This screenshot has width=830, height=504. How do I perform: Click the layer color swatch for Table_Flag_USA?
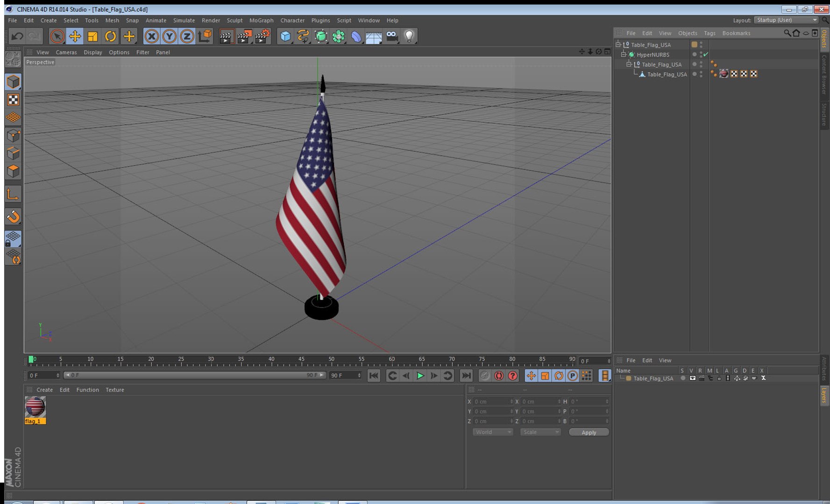point(629,378)
